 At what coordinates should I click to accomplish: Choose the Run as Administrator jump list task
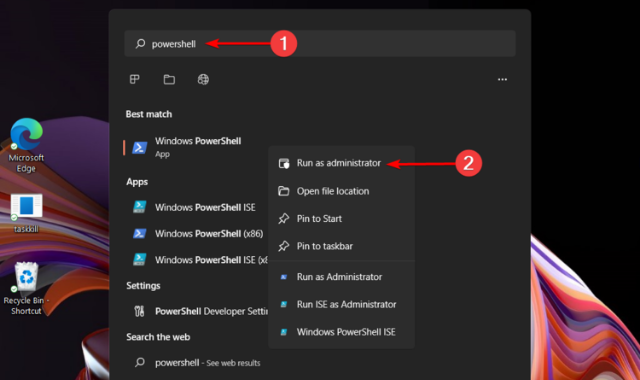click(x=342, y=277)
